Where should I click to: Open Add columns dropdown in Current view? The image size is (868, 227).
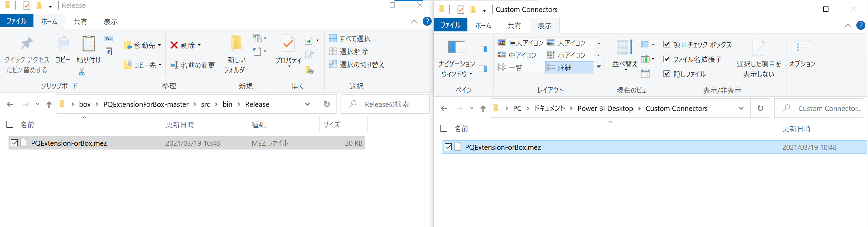[648, 59]
